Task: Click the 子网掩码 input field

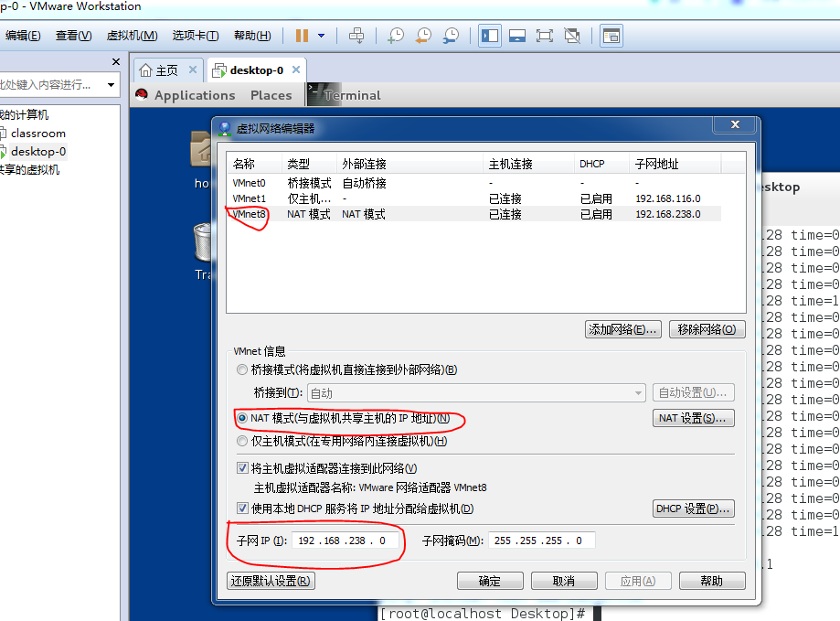Action: (541, 541)
